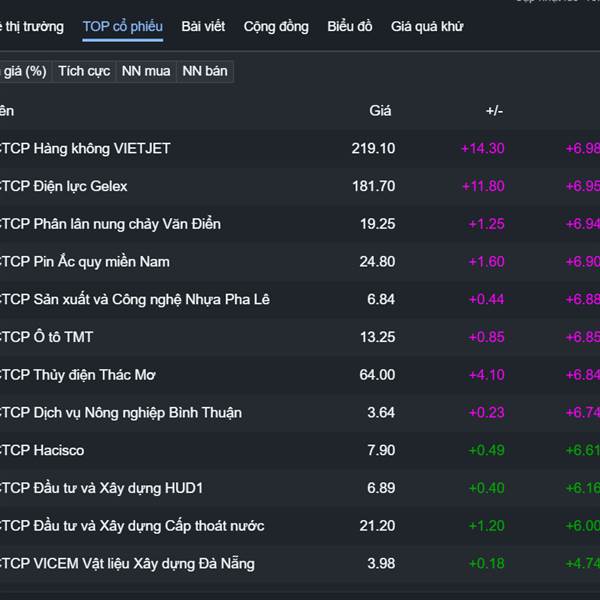Filter list by Tích cực
This screenshot has width=600, height=600.
84,71
